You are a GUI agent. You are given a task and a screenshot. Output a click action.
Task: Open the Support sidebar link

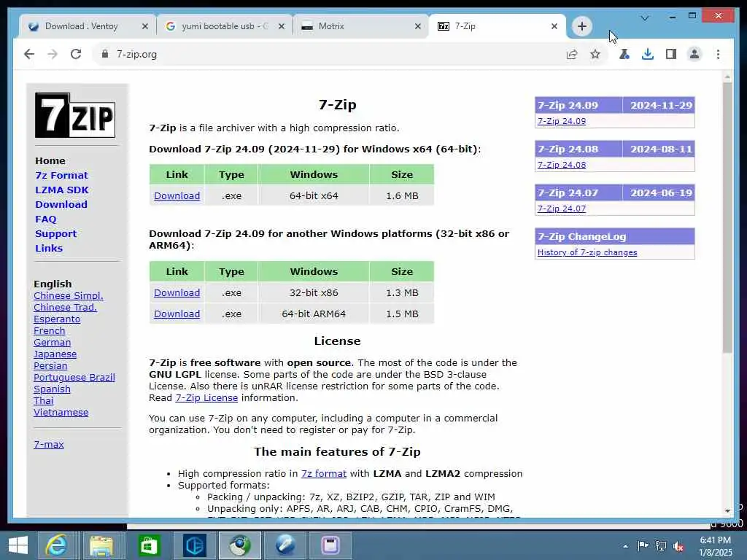[x=55, y=234]
